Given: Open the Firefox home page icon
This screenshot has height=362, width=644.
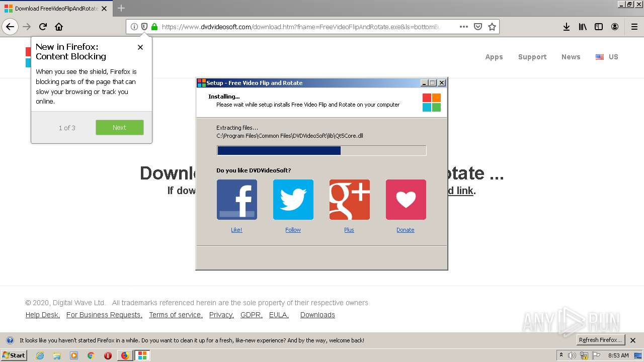Looking at the screenshot, I should coord(59,27).
